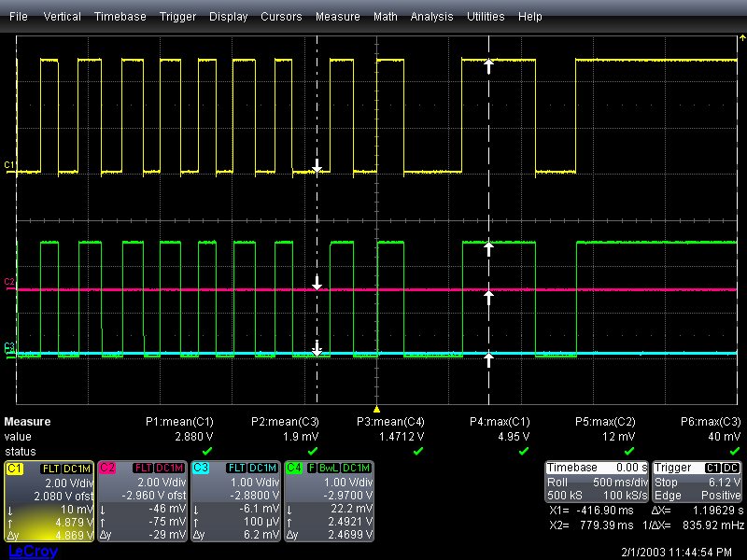Screen dimensions: 747x560
Task: Click the P6:max(C3) measurement header
Action: pyautogui.click(x=710, y=422)
